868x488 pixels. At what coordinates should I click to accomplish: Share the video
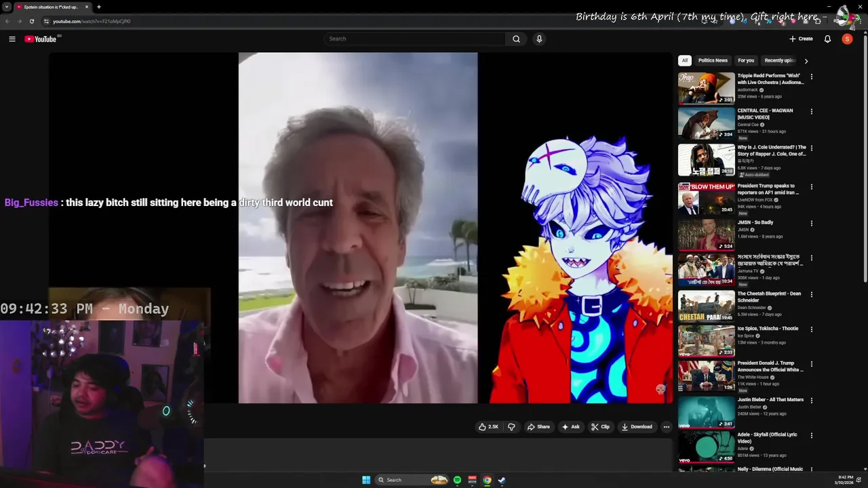coord(538,427)
